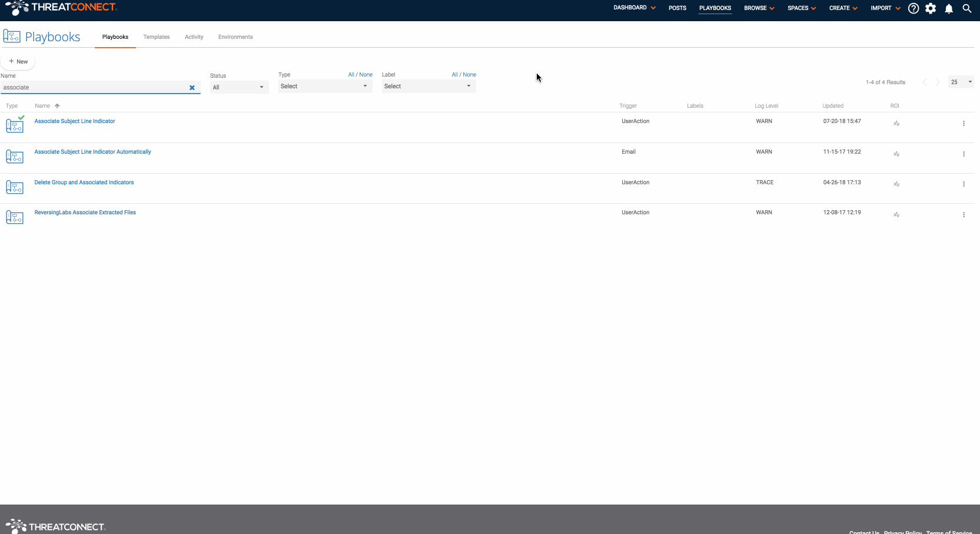The width and height of the screenshot is (980, 534).
Task: Create a New playbook
Action: [x=18, y=61]
